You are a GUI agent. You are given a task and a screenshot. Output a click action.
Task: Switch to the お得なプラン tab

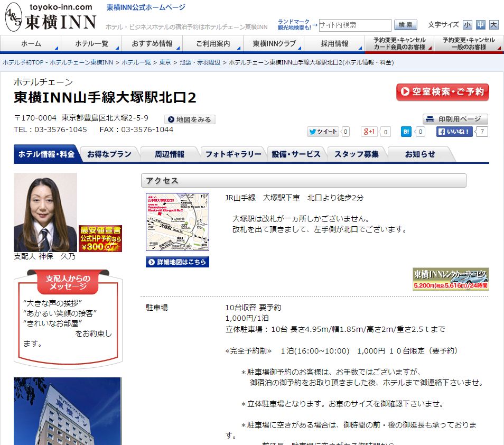(109, 154)
